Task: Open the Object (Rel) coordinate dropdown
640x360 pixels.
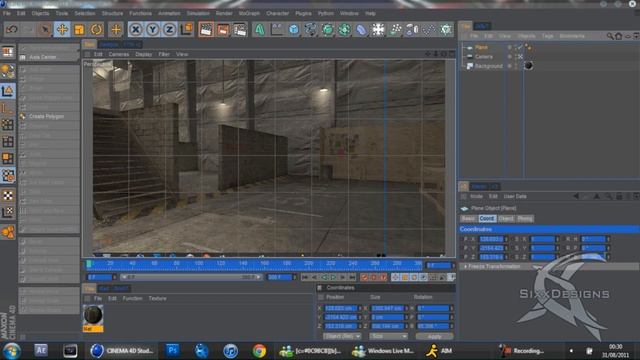Action: [x=342, y=336]
